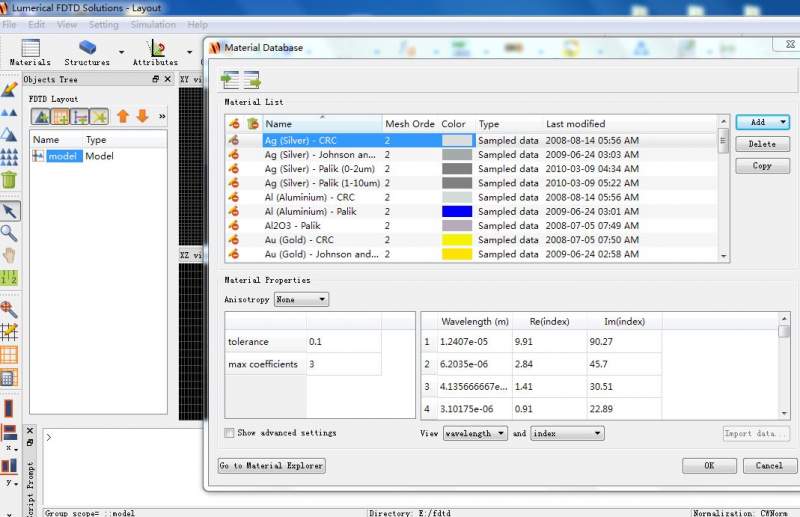Open the x alignment dropdown icon

point(10,437)
